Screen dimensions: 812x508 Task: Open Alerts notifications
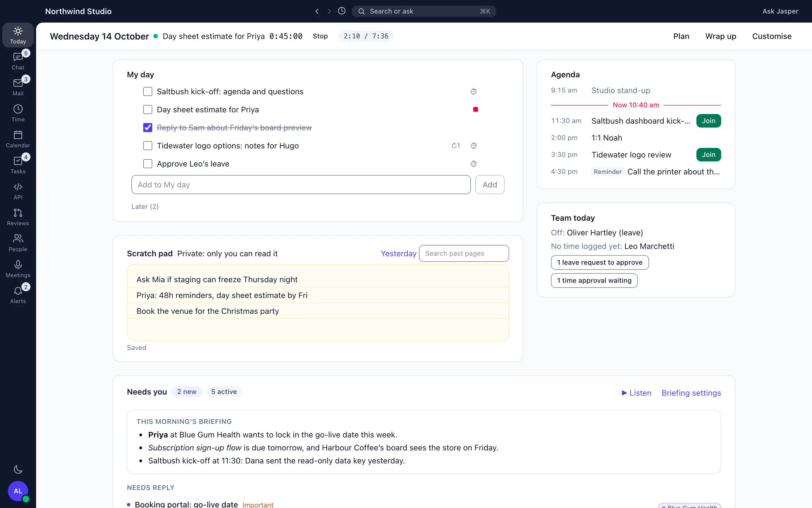tap(18, 295)
